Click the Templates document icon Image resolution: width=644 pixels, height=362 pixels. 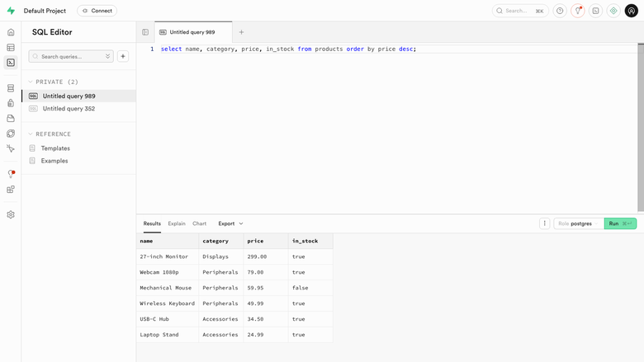click(32, 148)
